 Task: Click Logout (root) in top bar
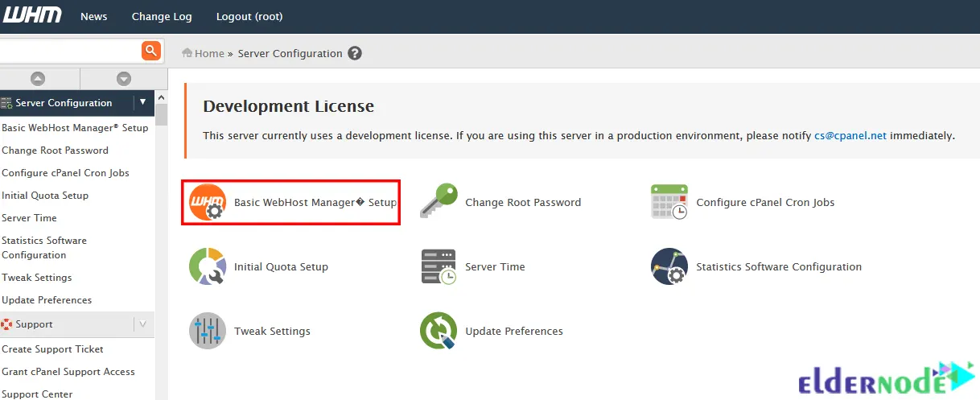(249, 16)
